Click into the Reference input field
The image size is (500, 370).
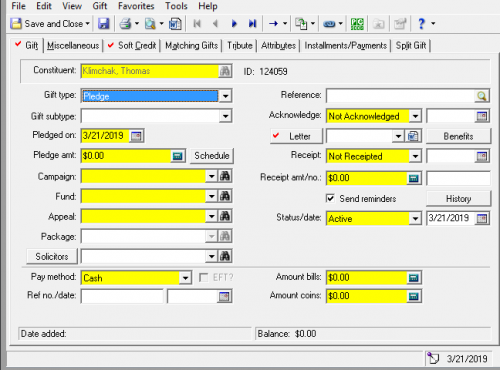coord(400,96)
